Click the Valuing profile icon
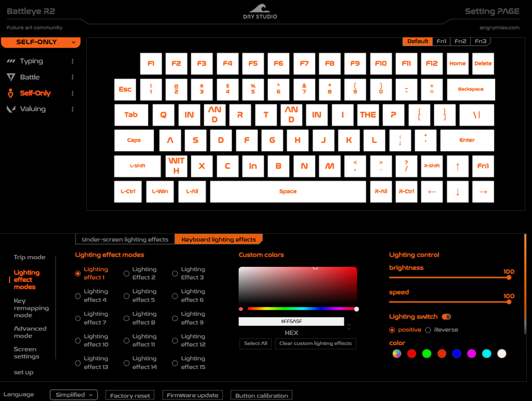The image size is (532, 401). 11,109
